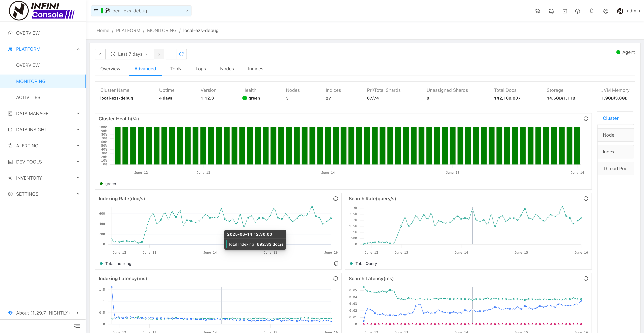The width and height of the screenshot is (644, 333).
Task: Click the admin user avatar
Action: (620, 11)
